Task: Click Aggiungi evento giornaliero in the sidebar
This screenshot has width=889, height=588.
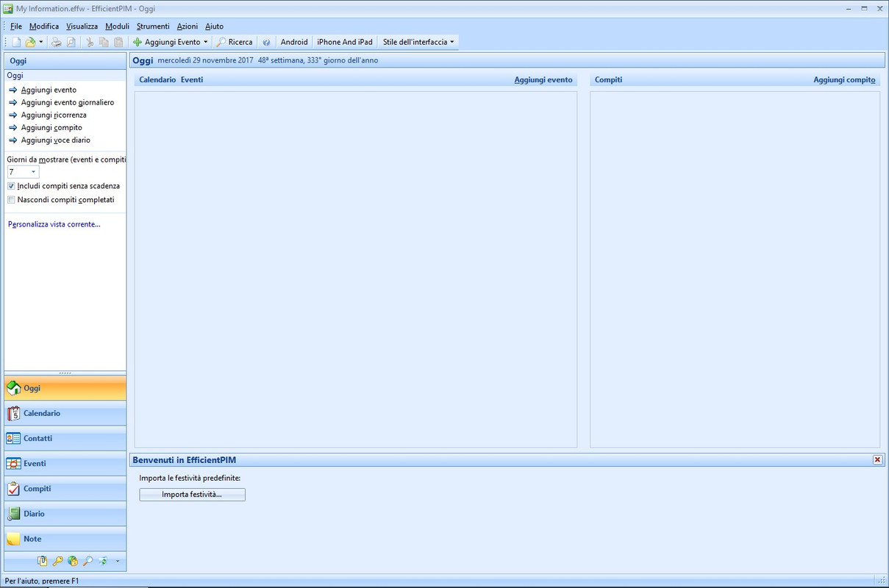Action: point(68,102)
